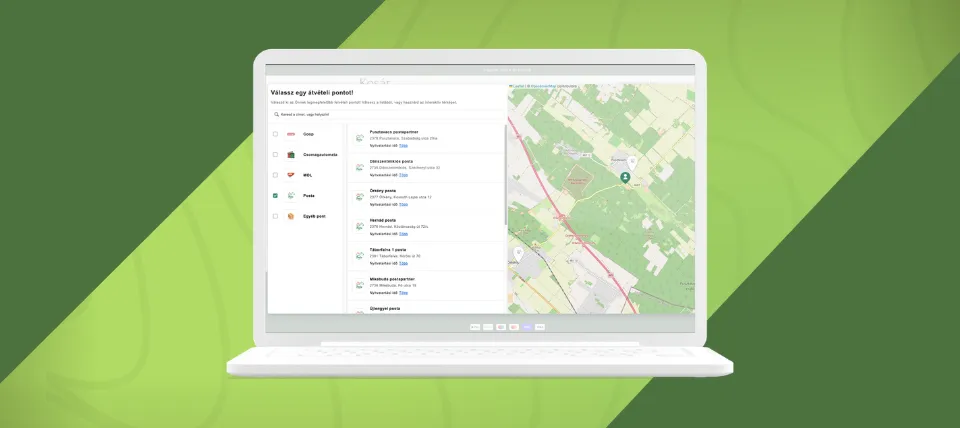
Task: Select the Örkény posta pickup point
Action: tap(426, 198)
